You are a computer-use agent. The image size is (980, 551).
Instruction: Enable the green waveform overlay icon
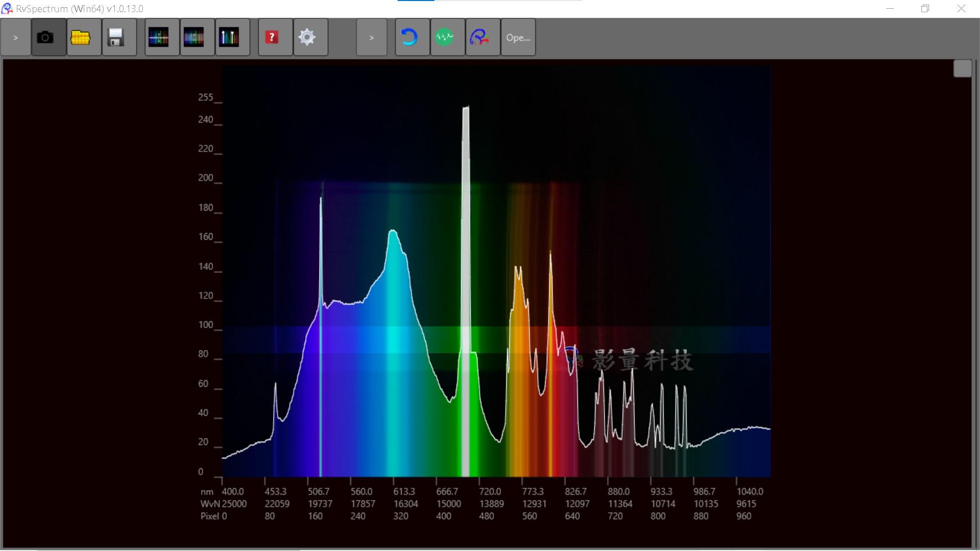(447, 37)
